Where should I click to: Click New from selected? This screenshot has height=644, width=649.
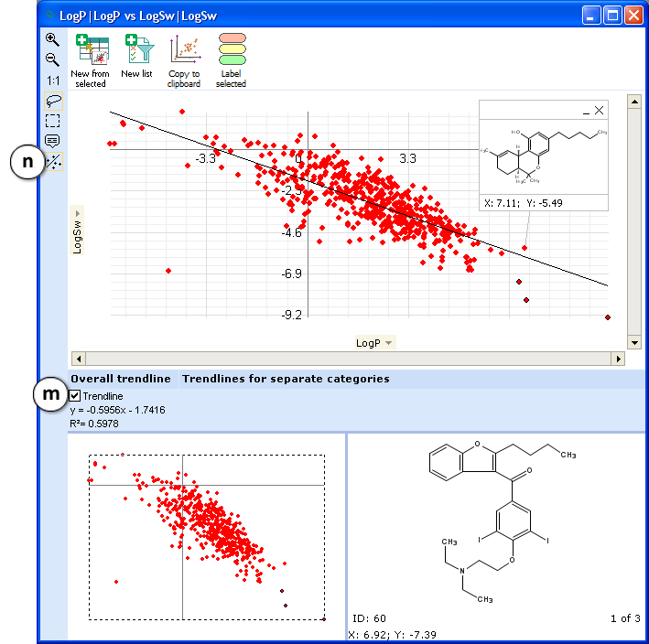point(90,61)
